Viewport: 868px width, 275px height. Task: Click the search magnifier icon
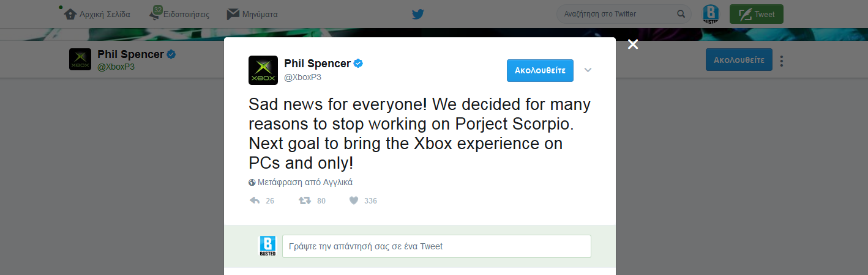[681, 14]
